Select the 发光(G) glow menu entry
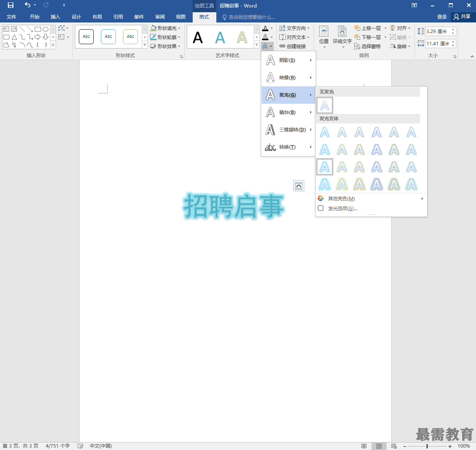Image resolution: width=476 pixels, height=450 pixels. click(288, 95)
